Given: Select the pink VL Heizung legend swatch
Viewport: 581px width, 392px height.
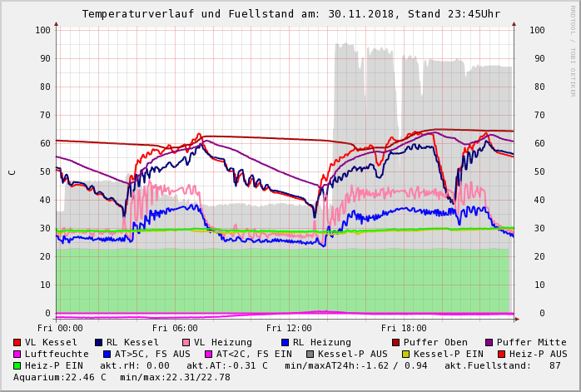Looking at the screenshot, I should [186, 342].
